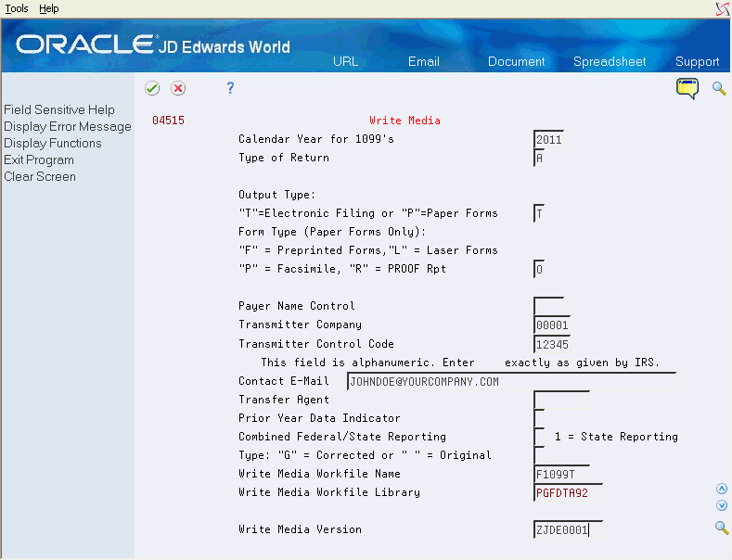Viewport: 732px width, 560px height.
Task: Click the Workfile Library field PGFDTA92
Action: coord(568,492)
